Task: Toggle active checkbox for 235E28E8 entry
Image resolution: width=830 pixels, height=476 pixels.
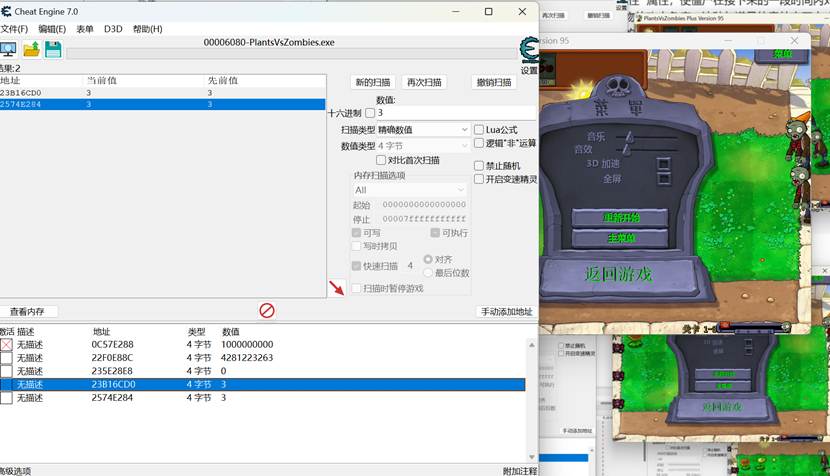Action: point(6,371)
